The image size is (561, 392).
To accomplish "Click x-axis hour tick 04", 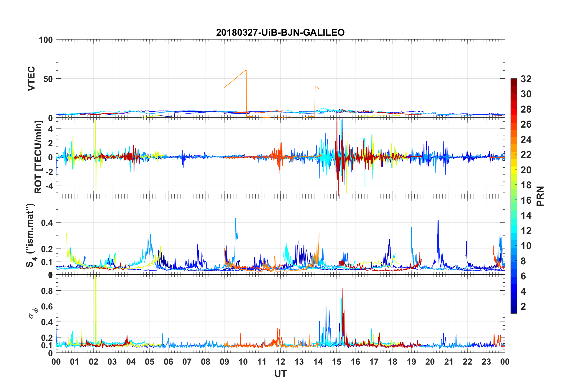I will pos(131,362).
